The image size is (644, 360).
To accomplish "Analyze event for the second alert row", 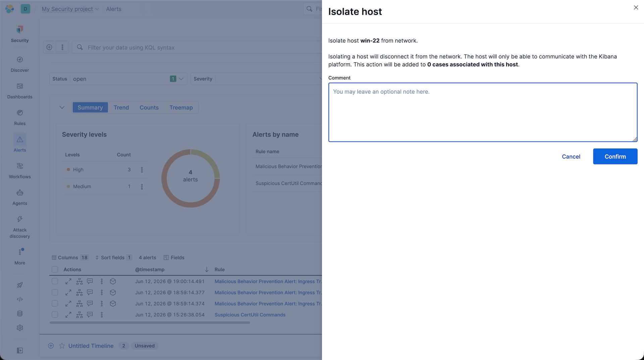I will [79, 292].
